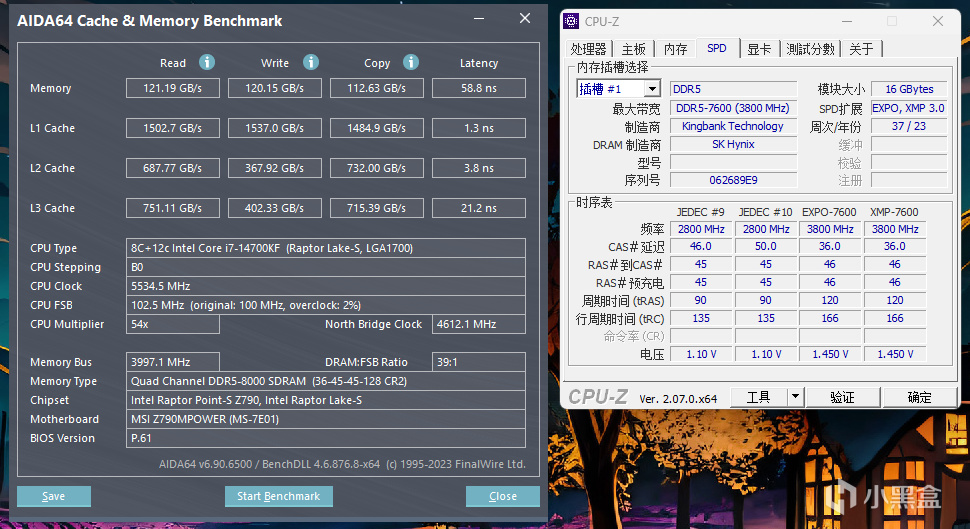970x529 pixels.
Task: Open the 显卡 tab in CPU-Z
Action: coord(759,49)
